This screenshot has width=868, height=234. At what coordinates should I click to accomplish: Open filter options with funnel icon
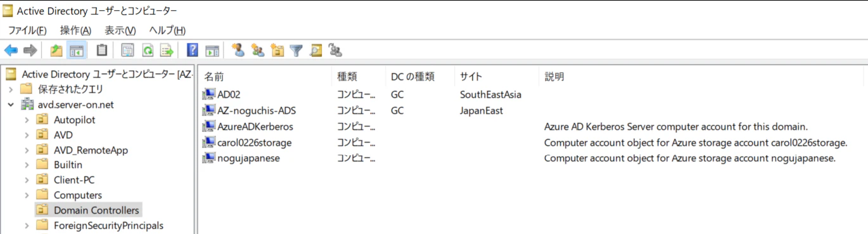coord(296,50)
